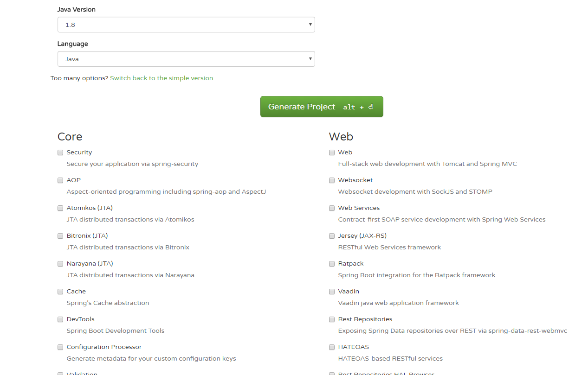Toggle the DevTools checkbox
Viewport: 588px width, 375px height.
point(60,319)
